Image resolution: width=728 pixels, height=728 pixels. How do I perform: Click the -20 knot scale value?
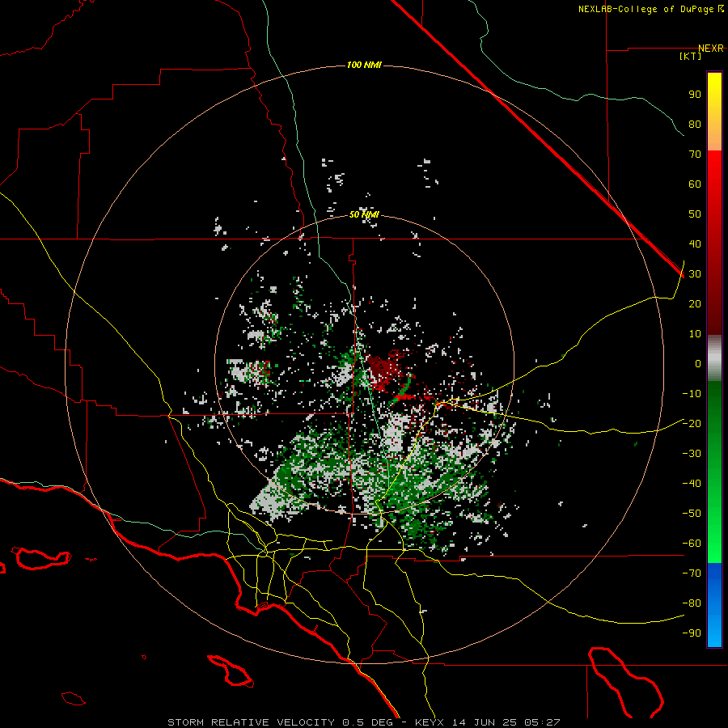pos(692,423)
